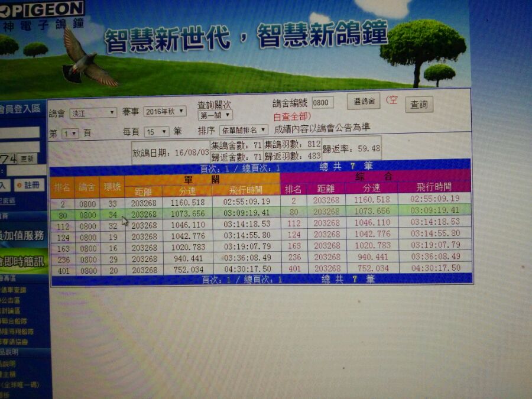Click 綜合 speed value 1046.110
The width and height of the screenshot is (532, 399).
coord(372,223)
